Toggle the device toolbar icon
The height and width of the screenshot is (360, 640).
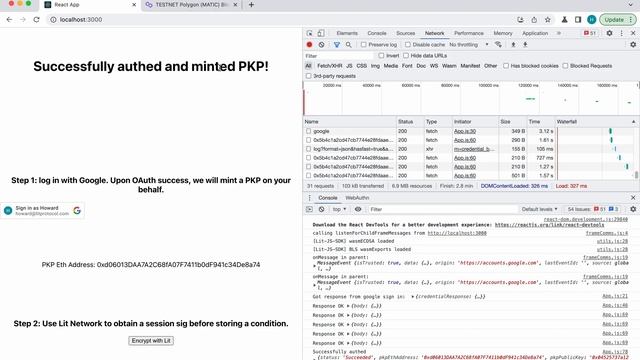(x=321, y=33)
